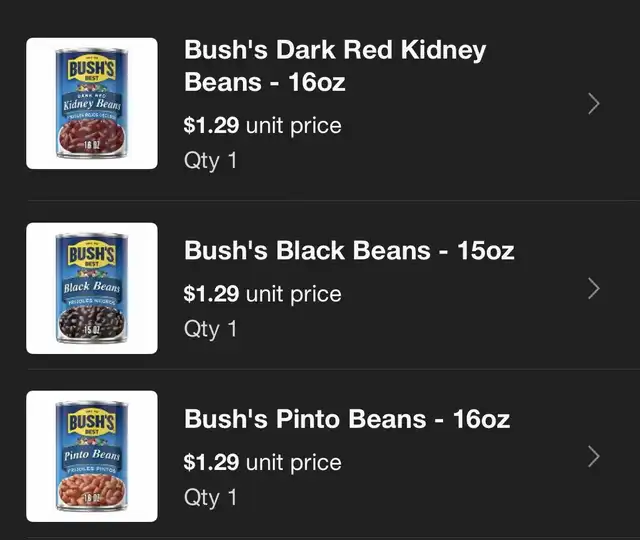Image resolution: width=640 pixels, height=540 pixels.
Task: Open Bush's Pinto Beans can thumbnail
Action: coord(91,456)
